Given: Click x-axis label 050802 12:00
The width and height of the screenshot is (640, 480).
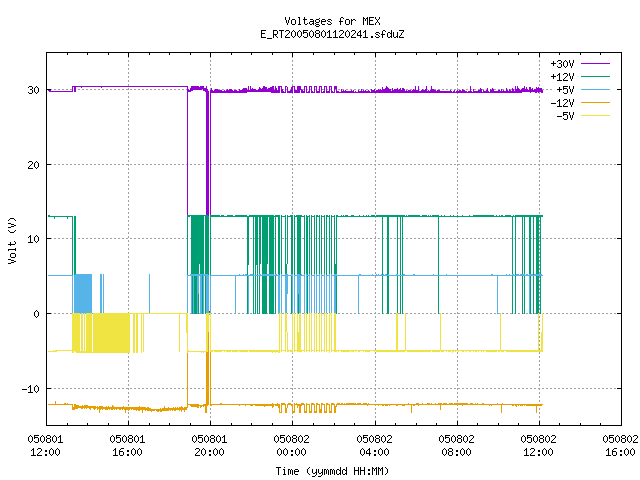Looking at the screenshot, I should [538, 446].
